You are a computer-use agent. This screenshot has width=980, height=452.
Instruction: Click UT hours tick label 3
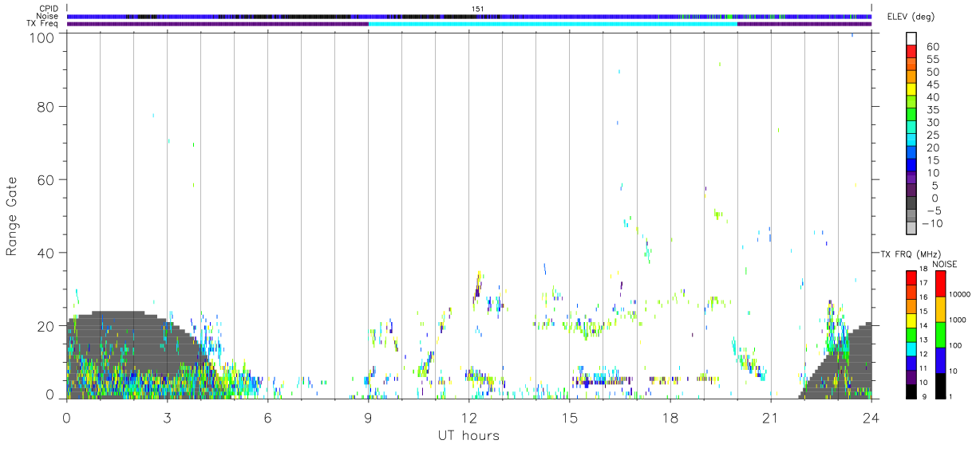coord(167,417)
